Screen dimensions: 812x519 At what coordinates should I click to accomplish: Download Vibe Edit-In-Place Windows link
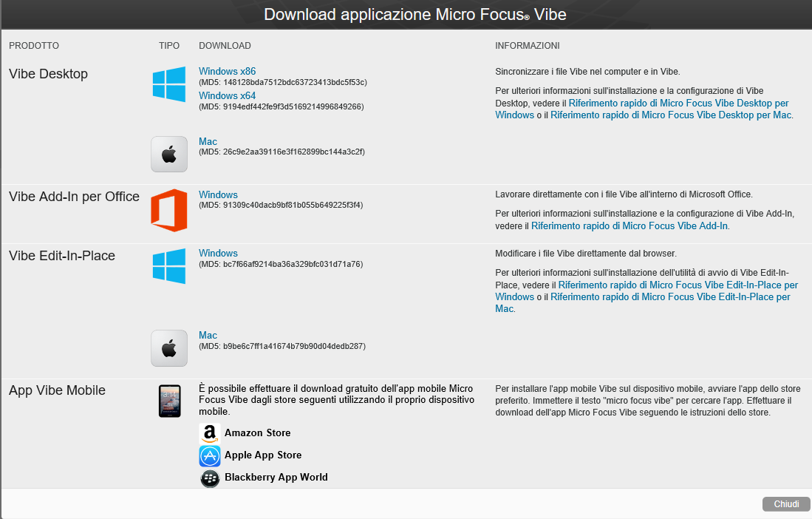[x=218, y=254]
